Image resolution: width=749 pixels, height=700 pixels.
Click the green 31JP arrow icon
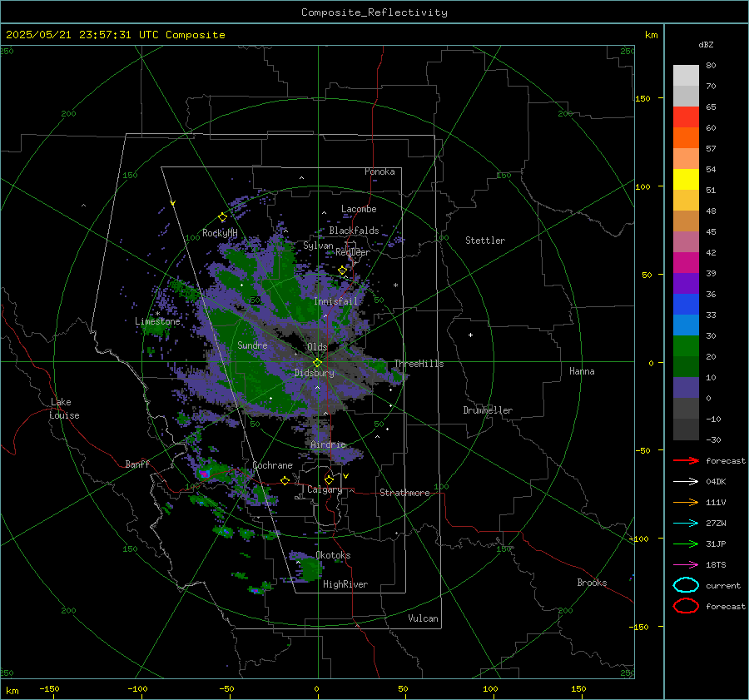[686, 544]
